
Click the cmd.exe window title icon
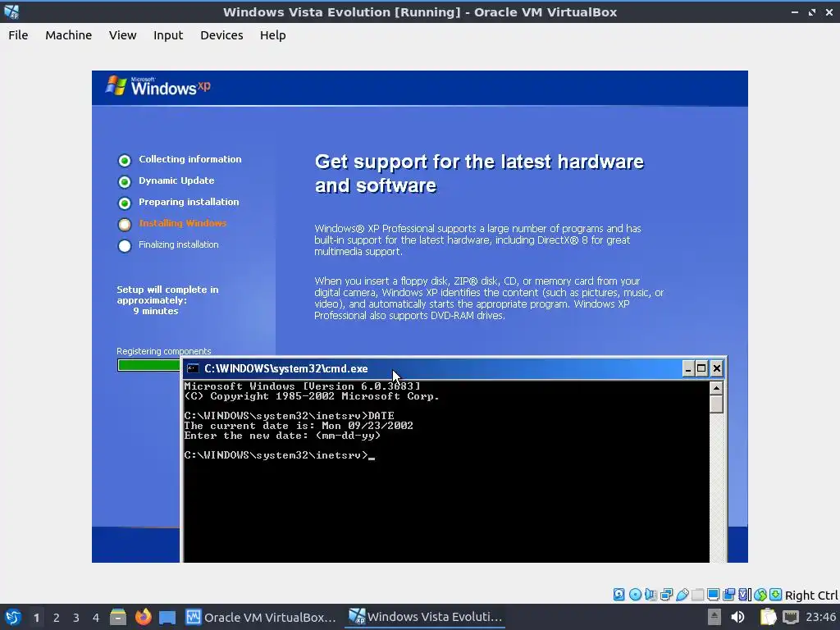coord(193,368)
